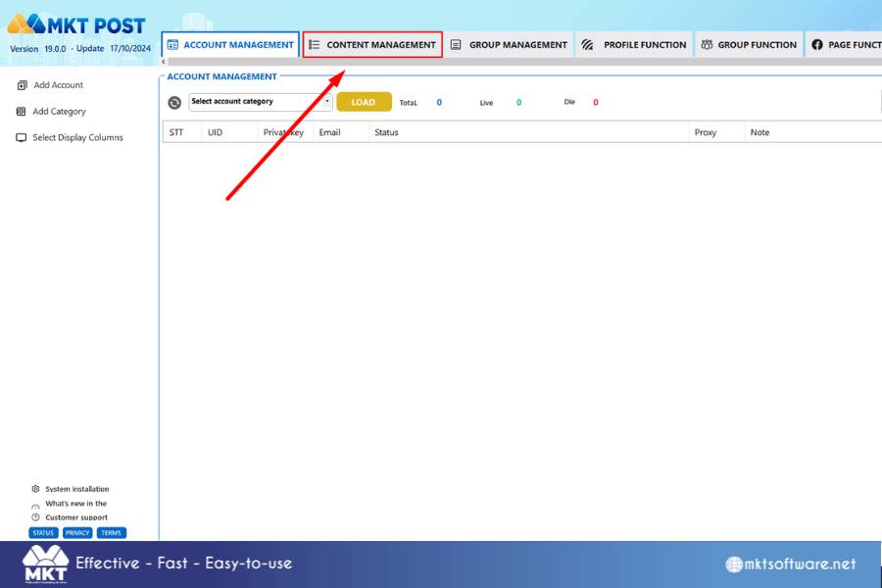882x588 pixels.
Task: Select the Group Function tab
Action: (x=749, y=44)
